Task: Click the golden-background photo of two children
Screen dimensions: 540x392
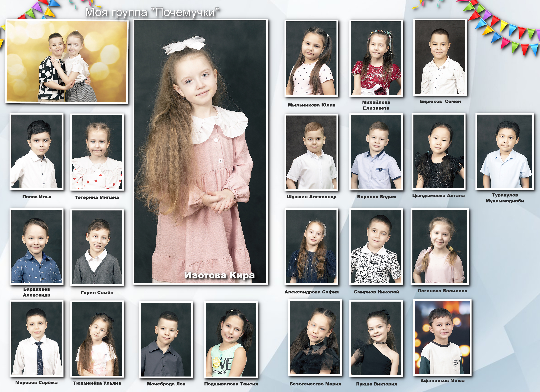Action: [67, 61]
